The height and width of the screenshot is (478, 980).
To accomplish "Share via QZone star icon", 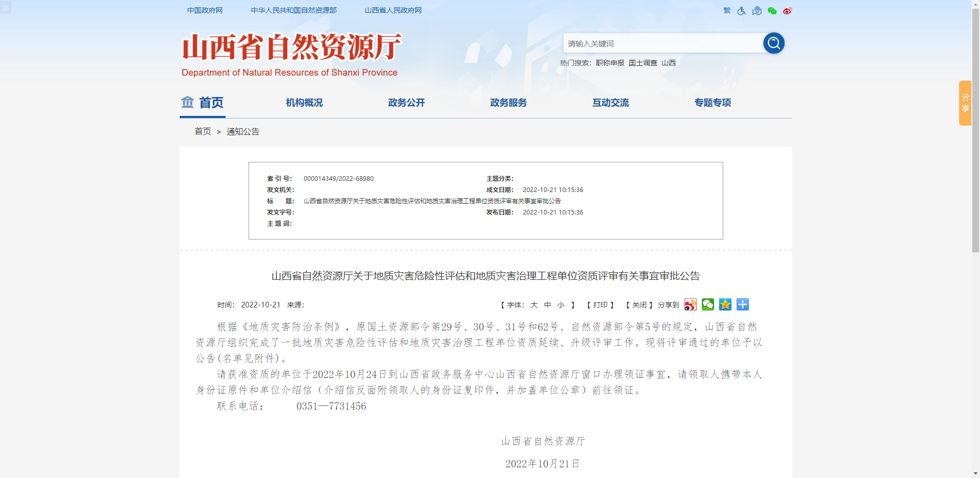I will [725, 304].
